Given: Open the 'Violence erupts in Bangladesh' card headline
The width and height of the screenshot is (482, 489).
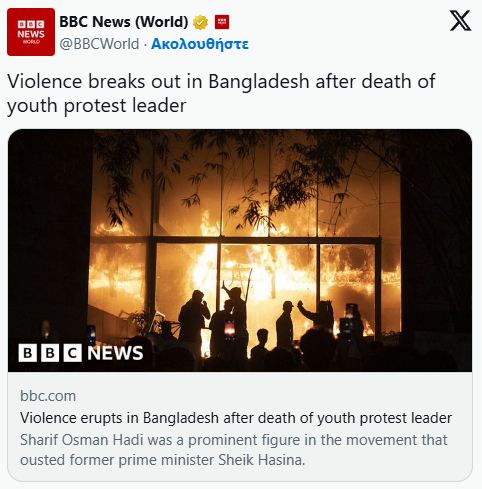Looking at the screenshot, I should [x=236, y=418].
